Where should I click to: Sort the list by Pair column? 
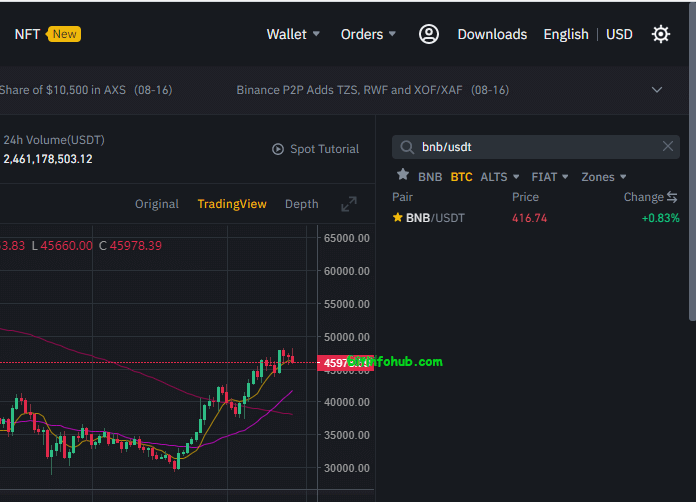[403, 197]
